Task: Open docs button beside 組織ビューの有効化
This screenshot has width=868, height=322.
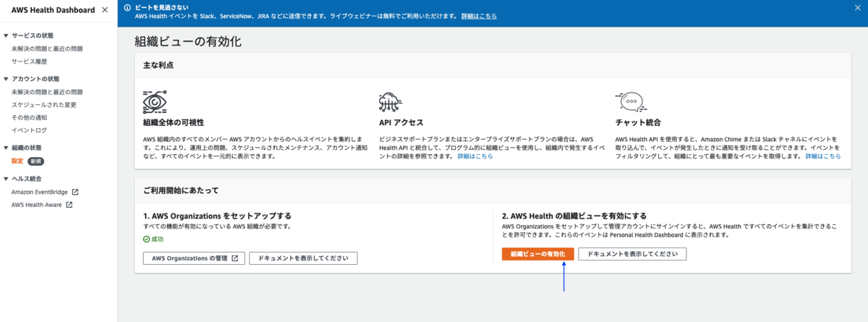Action: coord(632,254)
